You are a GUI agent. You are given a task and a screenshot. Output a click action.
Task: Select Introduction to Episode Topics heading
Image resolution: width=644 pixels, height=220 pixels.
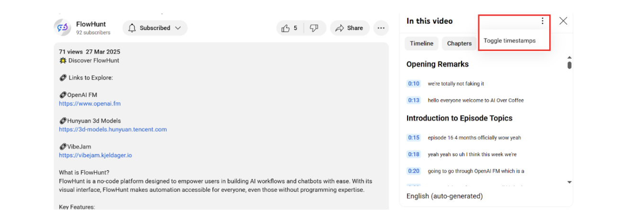[459, 118]
